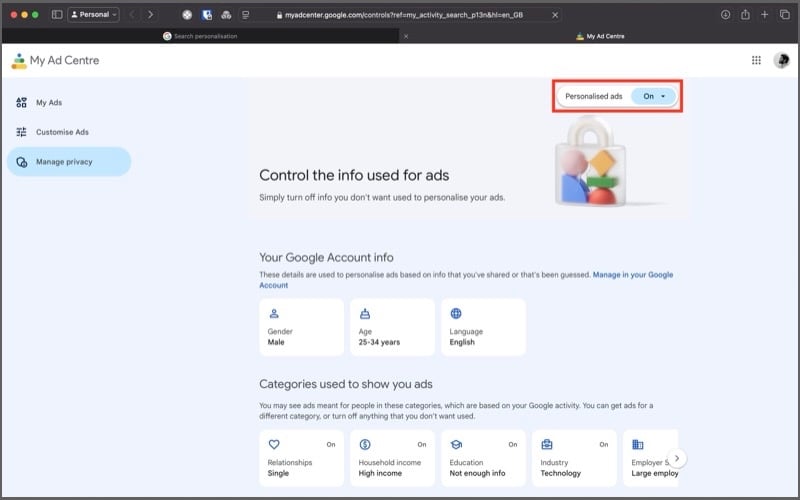Open the Safari downloads icon
The width and height of the screenshot is (800, 500).
click(726, 15)
